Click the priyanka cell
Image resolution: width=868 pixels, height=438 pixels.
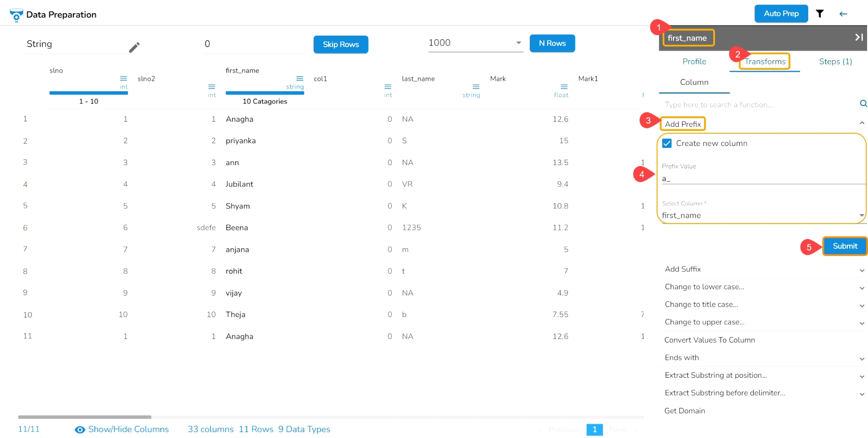pyautogui.click(x=241, y=141)
